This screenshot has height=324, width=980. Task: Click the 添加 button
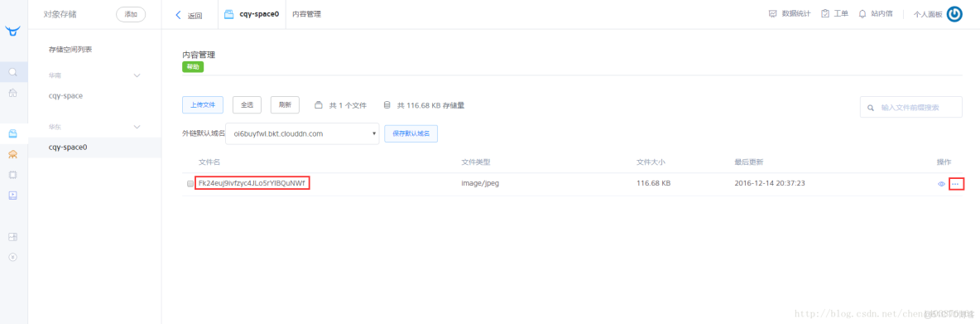[131, 14]
